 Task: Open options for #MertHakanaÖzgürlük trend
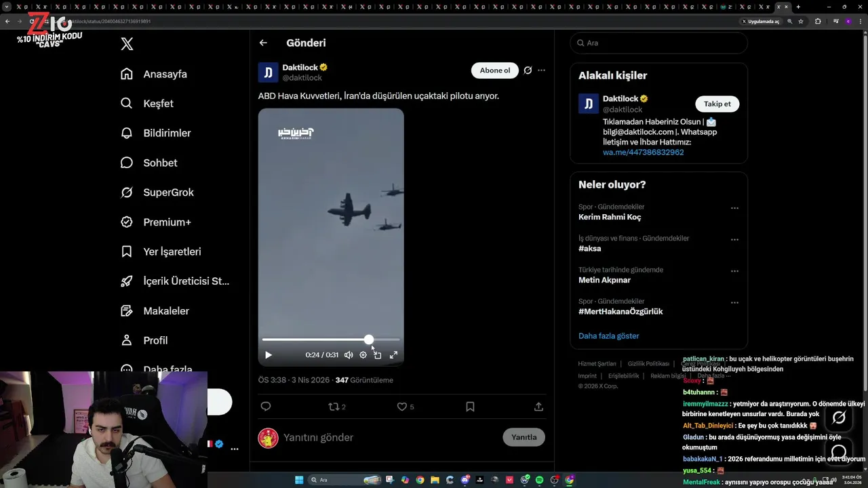click(x=734, y=302)
